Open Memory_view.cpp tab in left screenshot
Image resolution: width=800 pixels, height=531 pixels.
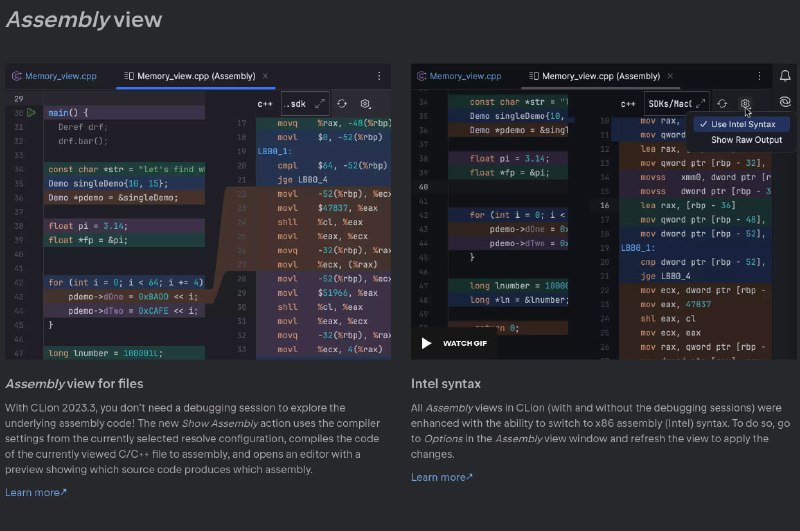pyautogui.click(x=55, y=76)
